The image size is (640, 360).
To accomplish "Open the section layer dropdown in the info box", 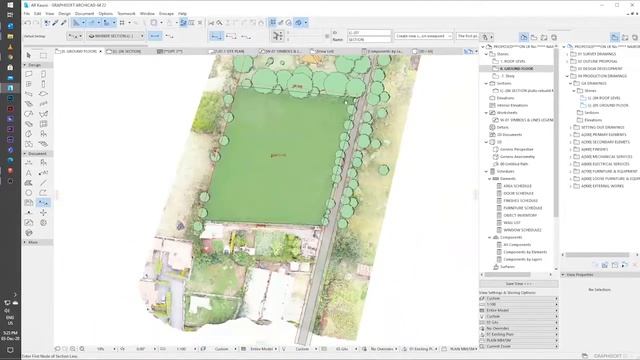I will pyautogui.click(x=116, y=36).
